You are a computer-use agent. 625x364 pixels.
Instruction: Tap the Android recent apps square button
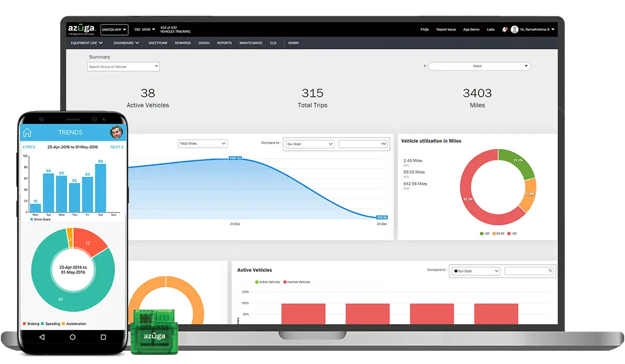pos(103,337)
